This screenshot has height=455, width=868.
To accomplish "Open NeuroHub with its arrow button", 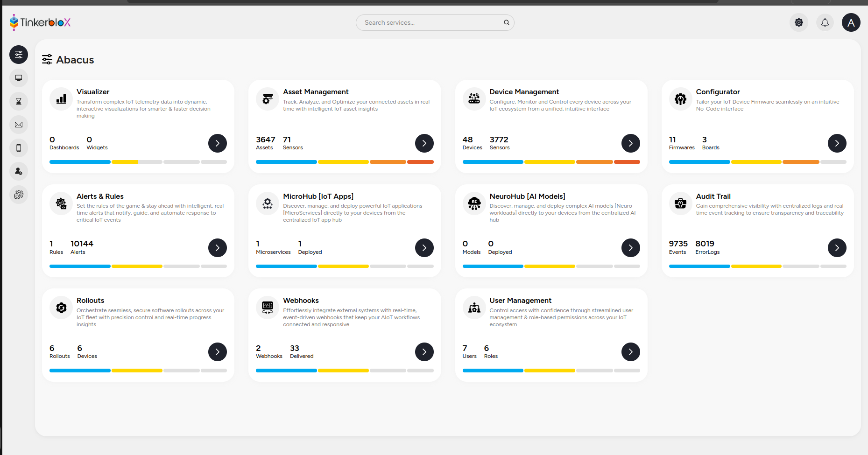I will point(631,248).
